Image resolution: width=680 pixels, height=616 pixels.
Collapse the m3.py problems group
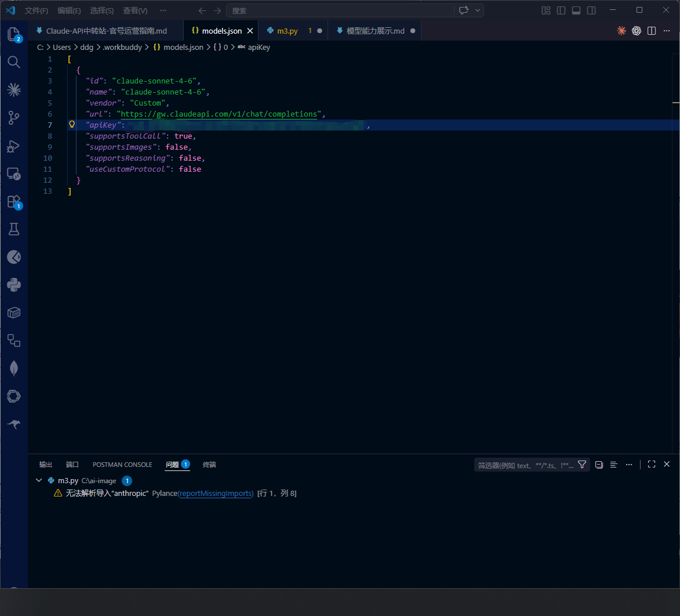pyautogui.click(x=39, y=480)
